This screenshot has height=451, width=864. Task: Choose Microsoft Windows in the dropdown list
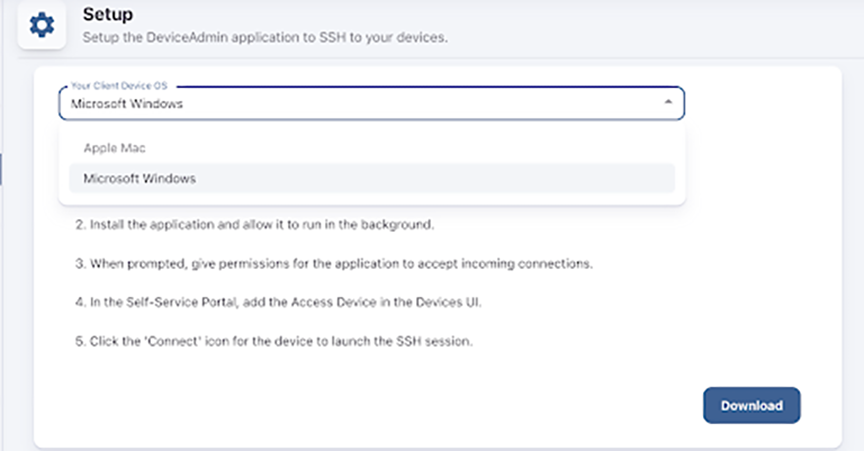click(140, 179)
